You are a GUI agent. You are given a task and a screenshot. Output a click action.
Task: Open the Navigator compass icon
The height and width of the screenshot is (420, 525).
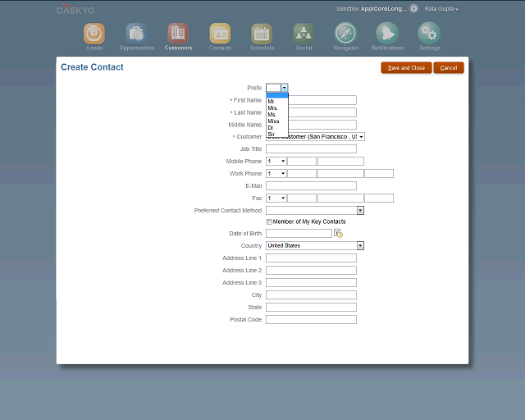pyautogui.click(x=345, y=33)
